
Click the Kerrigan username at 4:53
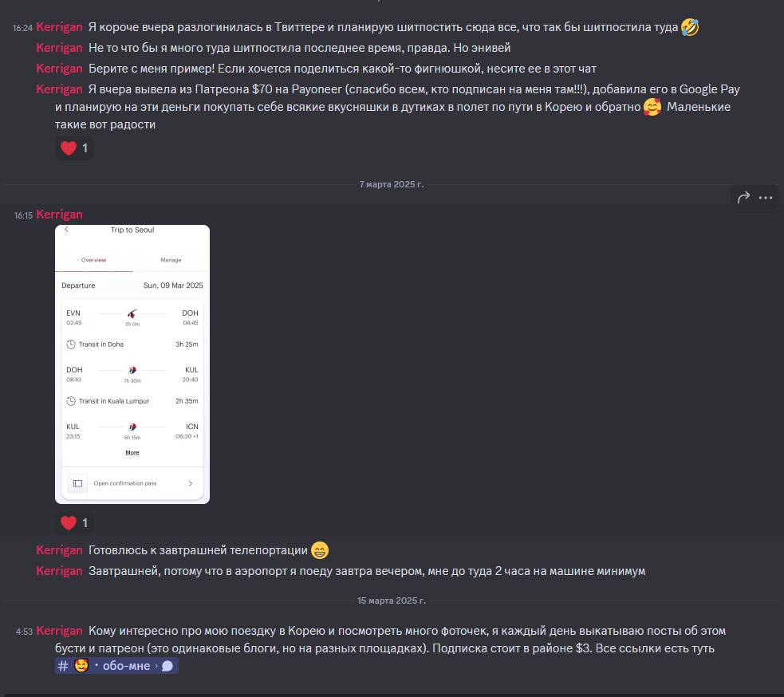(x=59, y=631)
